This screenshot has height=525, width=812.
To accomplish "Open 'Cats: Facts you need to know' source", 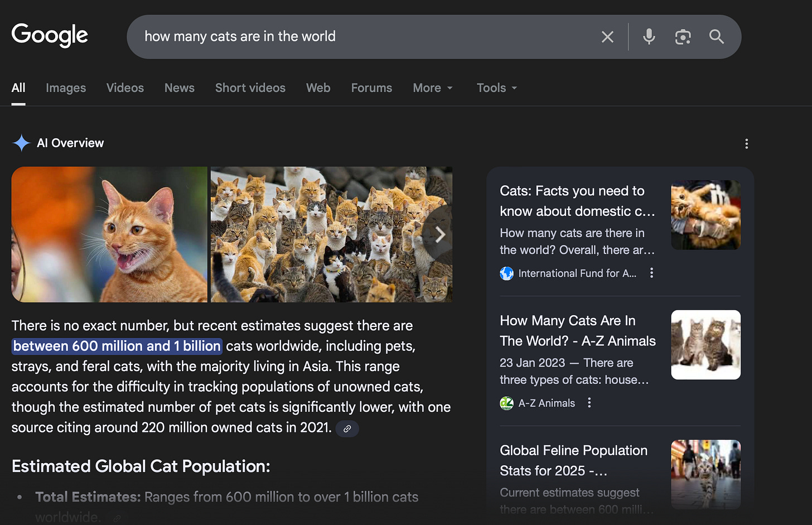I will [x=577, y=201].
